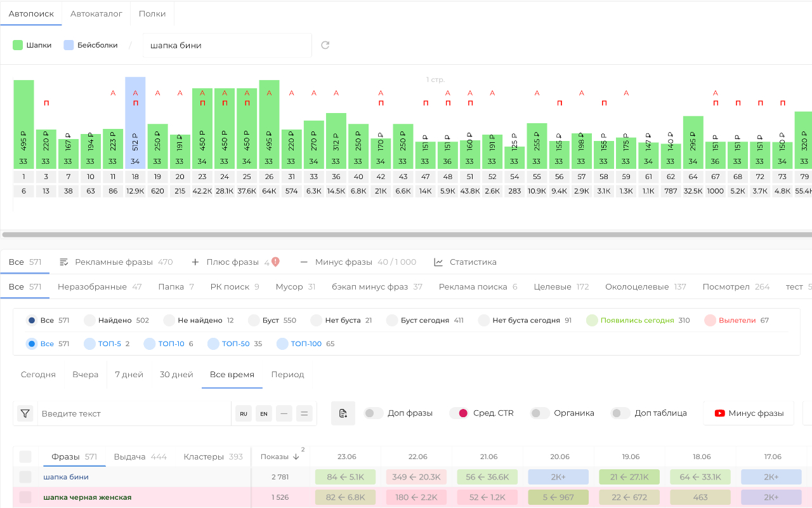This screenshot has height=508, width=812.
Task: Switch to the Автокаталог tab
Action: pos(96,13)
